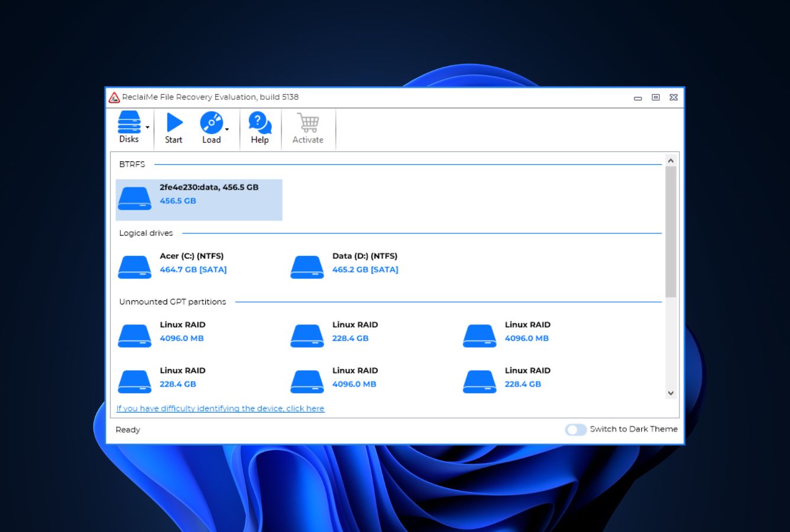Select the 2fe4e230:data BTRFS drive icon

tap(134, 198)
